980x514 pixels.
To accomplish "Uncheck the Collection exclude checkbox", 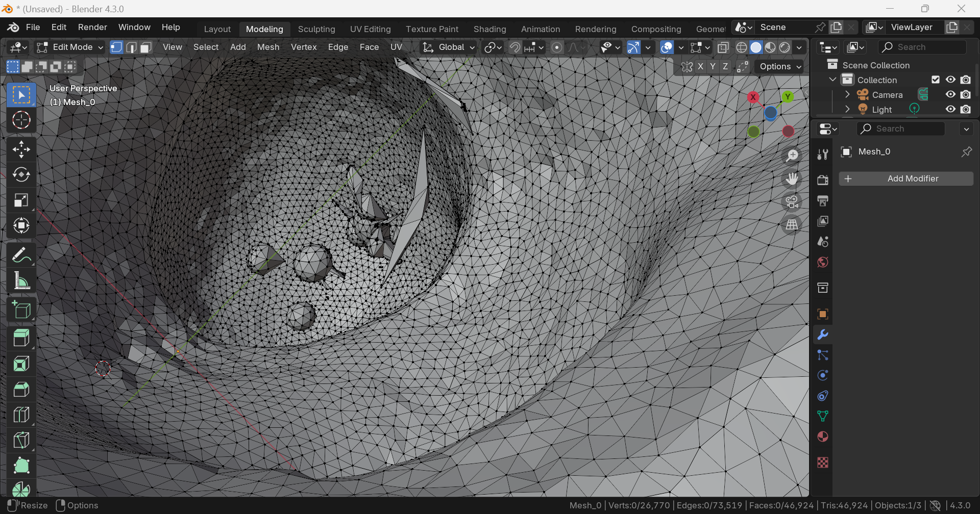I will (x=935, y=80).
